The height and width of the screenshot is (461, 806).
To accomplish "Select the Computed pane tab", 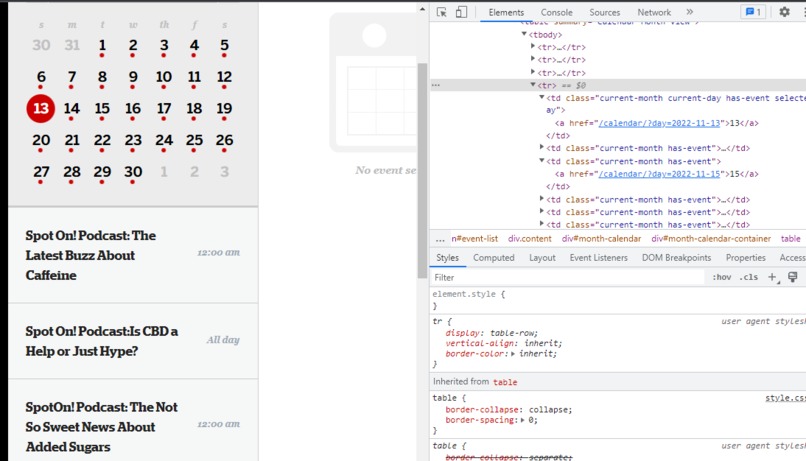I will point(493,258).
